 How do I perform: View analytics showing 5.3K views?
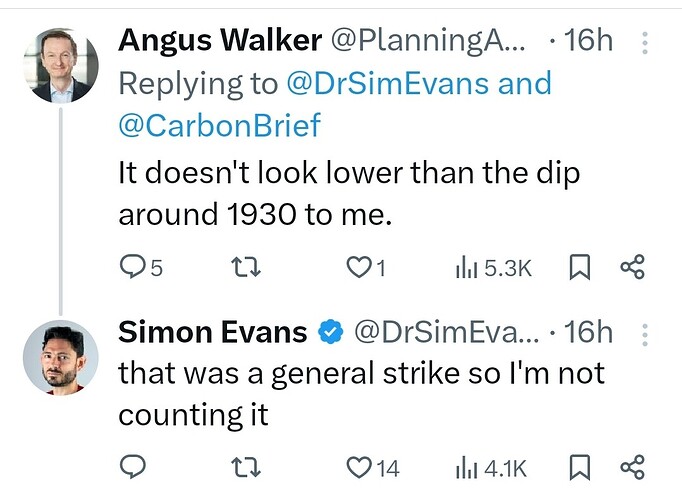point(493,267)
